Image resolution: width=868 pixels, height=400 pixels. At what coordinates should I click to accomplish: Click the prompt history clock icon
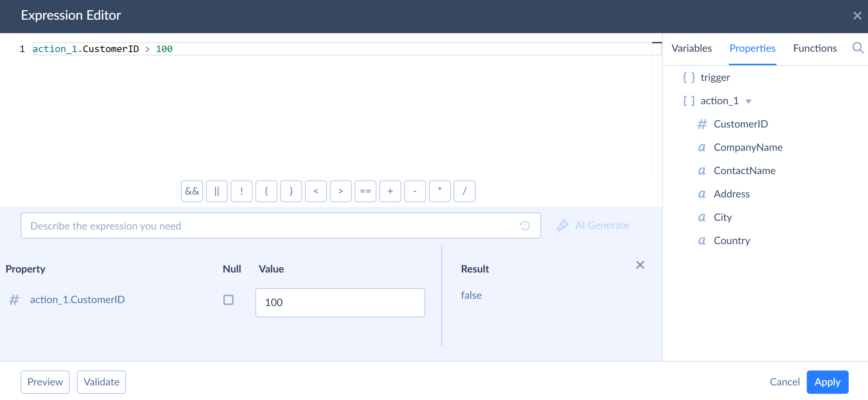tap(525, 226)
